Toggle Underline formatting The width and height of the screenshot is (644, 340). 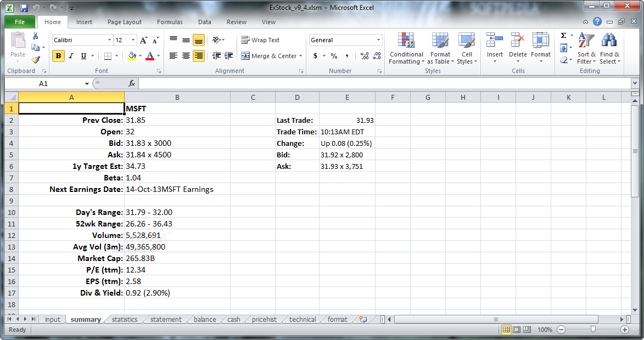(x=84, y=56)
